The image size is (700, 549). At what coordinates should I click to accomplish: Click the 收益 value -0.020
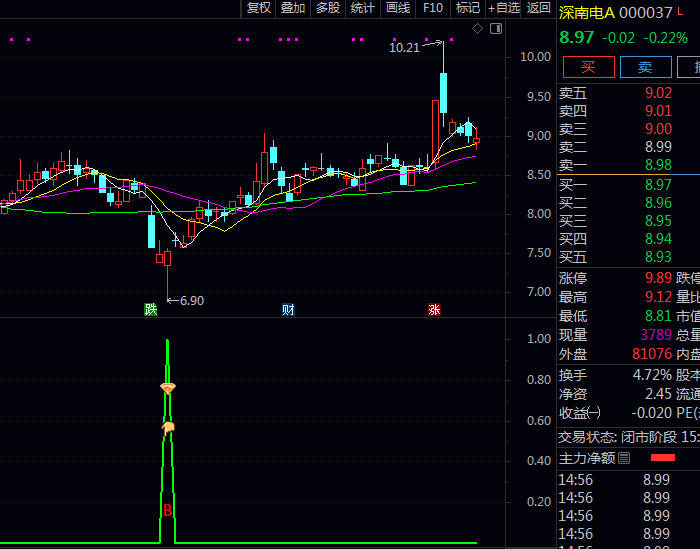pos(652,413)
